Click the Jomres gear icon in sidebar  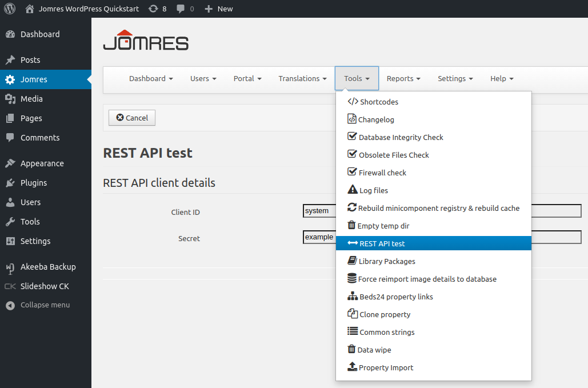click(x=10, y=79)
